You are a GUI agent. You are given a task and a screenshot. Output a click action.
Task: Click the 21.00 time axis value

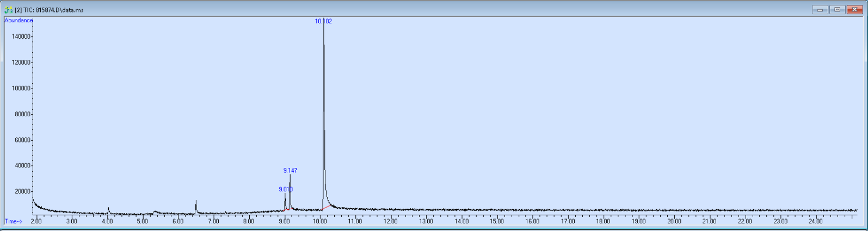pos(710,221)
